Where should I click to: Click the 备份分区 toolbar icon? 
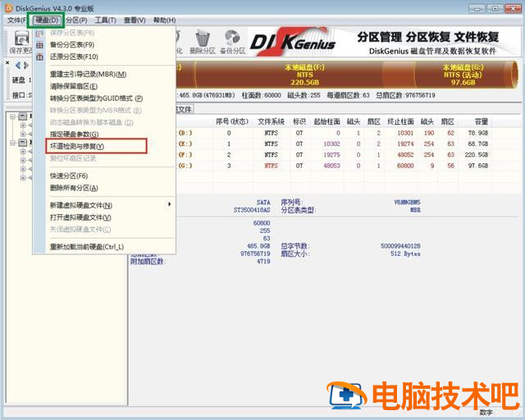232,38
